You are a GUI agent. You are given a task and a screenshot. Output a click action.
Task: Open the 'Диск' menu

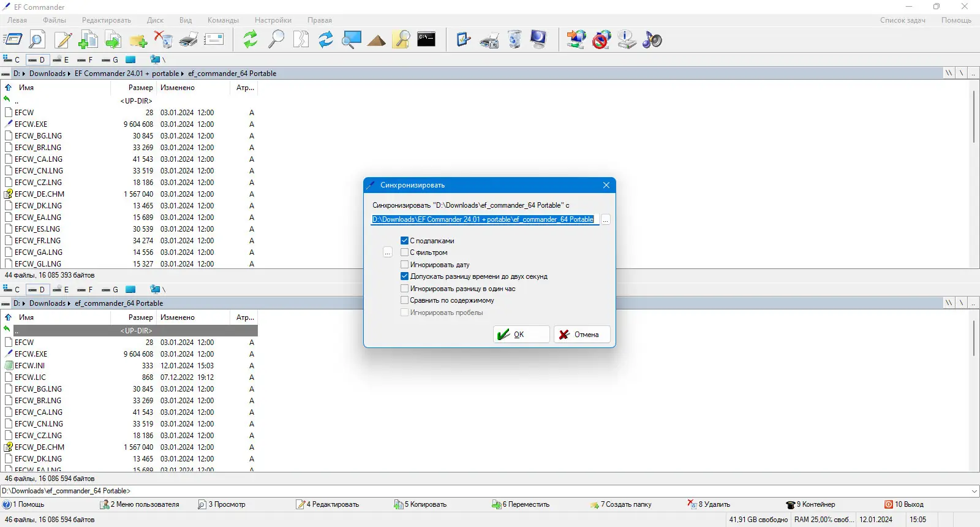tap(155, 20)
